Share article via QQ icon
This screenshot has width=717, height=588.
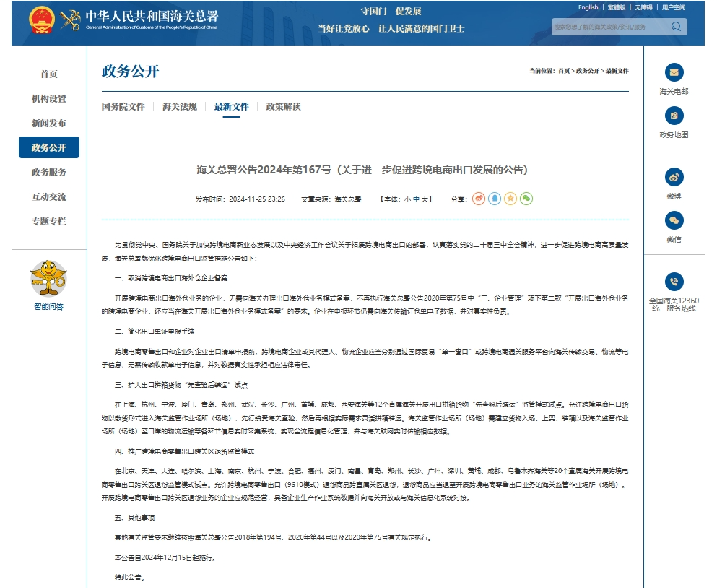tap(495, 199)
